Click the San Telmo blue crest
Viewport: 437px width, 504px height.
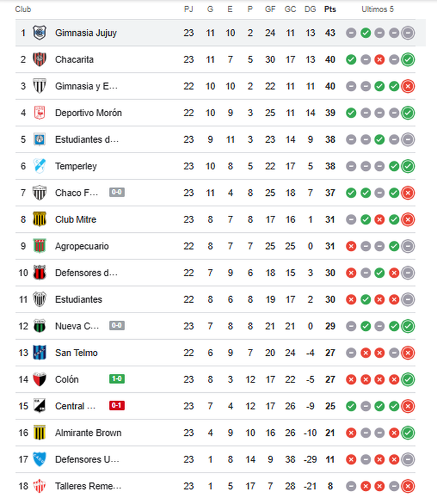click(39, 353)
